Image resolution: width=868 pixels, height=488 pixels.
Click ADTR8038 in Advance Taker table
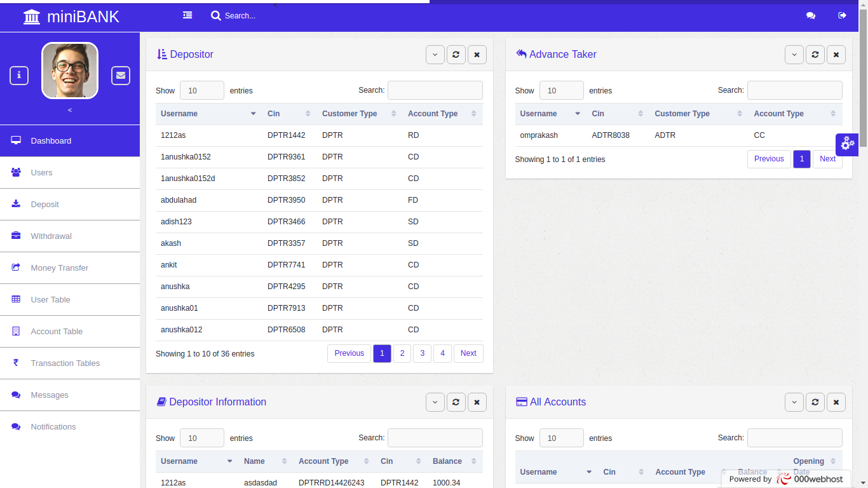click(611, 135)
